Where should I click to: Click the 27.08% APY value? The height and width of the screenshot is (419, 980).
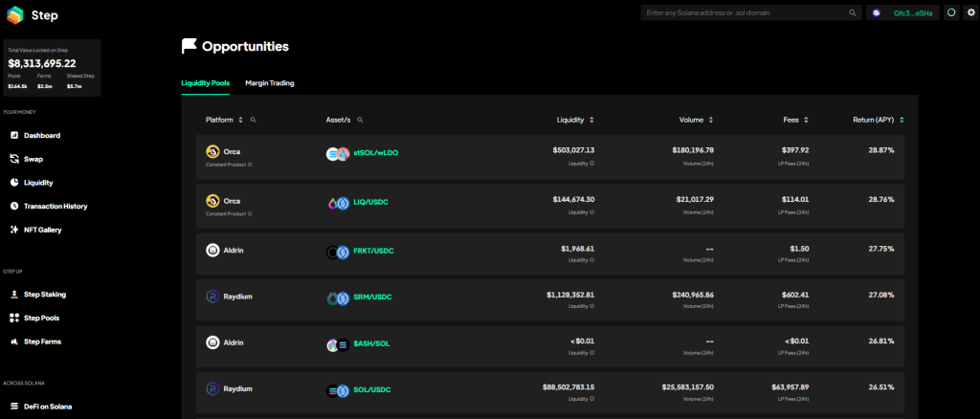(881, 295)
